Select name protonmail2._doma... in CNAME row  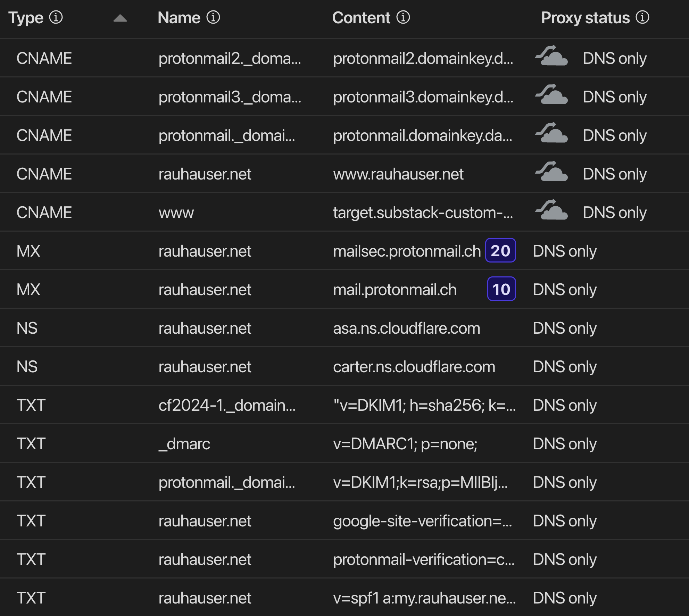[230, 58]
